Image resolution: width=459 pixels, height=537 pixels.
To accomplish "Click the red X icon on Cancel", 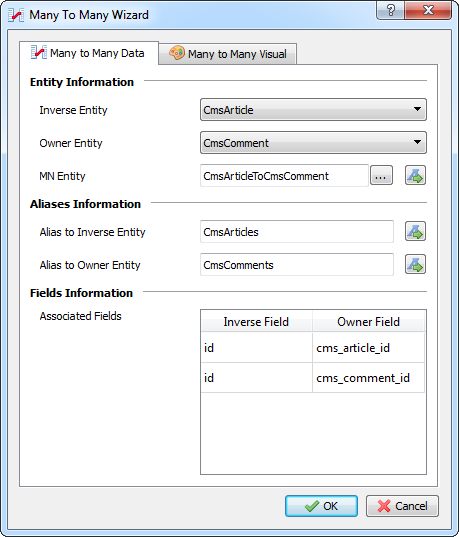I will [384, 506].
